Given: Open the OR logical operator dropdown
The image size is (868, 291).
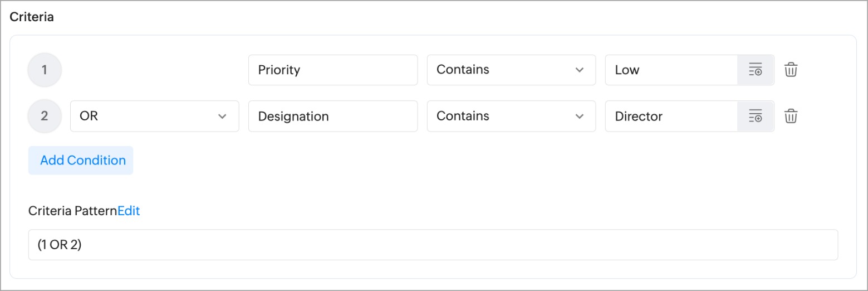Looking at the screenshot, I should click(x=154, y=117).
